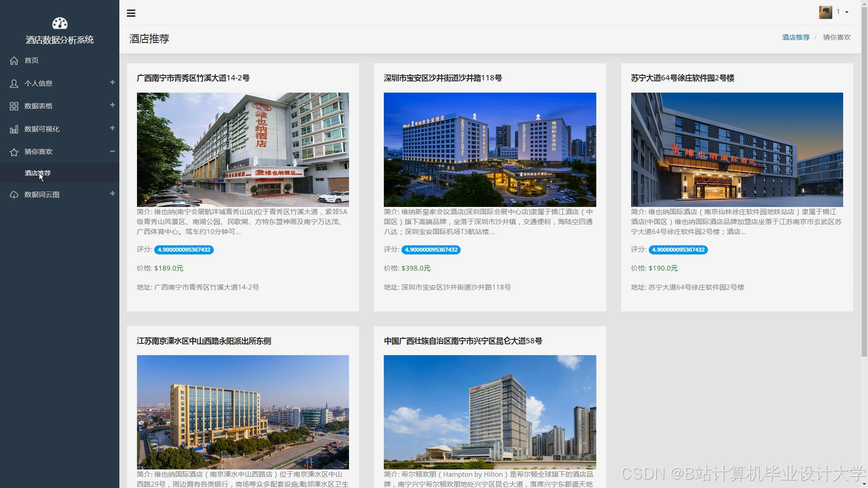The height and width of the screenshot is (488, 868).
Task: Click the 苏宁大道 hotel photo thumbnail
Action: point(736,150)
